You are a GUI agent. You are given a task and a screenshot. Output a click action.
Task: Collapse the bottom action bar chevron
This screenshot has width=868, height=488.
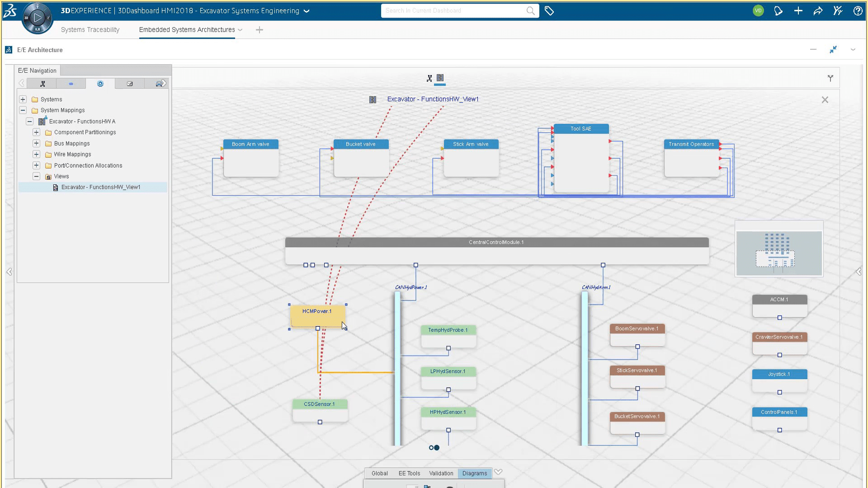pyautogui.click(x=498, y=472)
